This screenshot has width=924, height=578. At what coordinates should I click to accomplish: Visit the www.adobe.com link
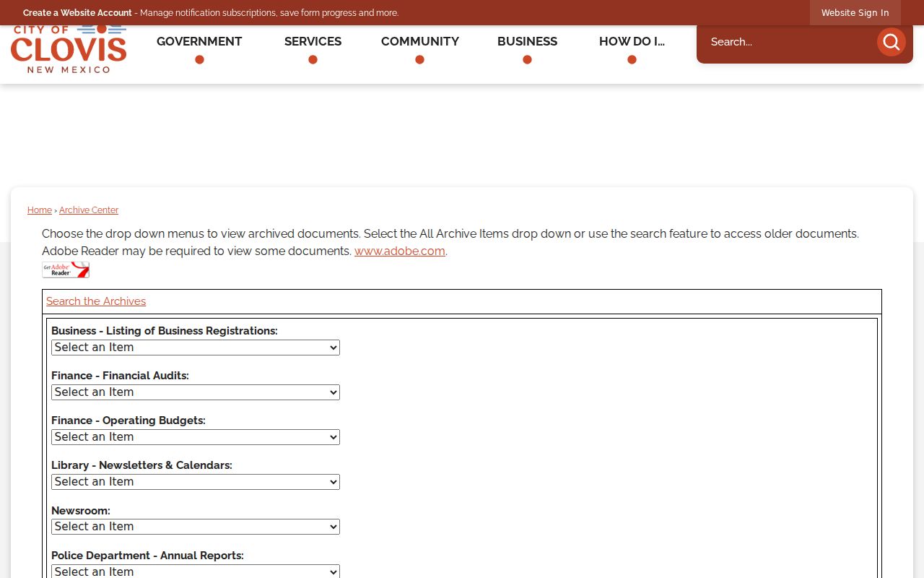400,251
